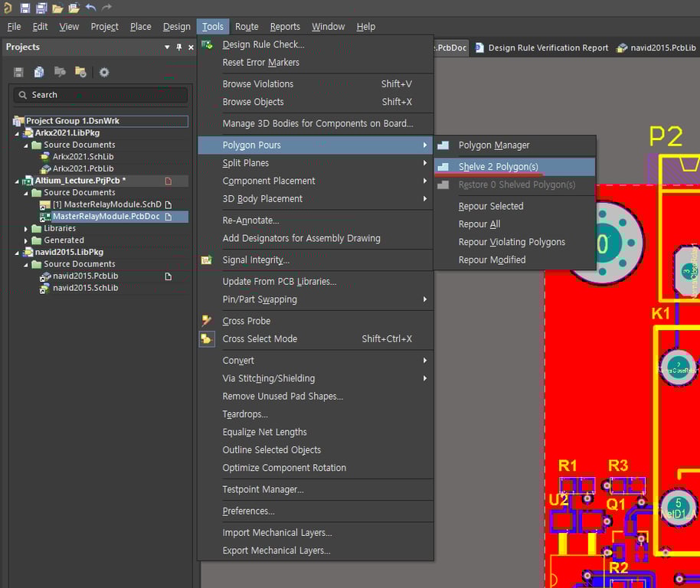
Task: Click the Save All toolbar icon
Action: (41, 7)
